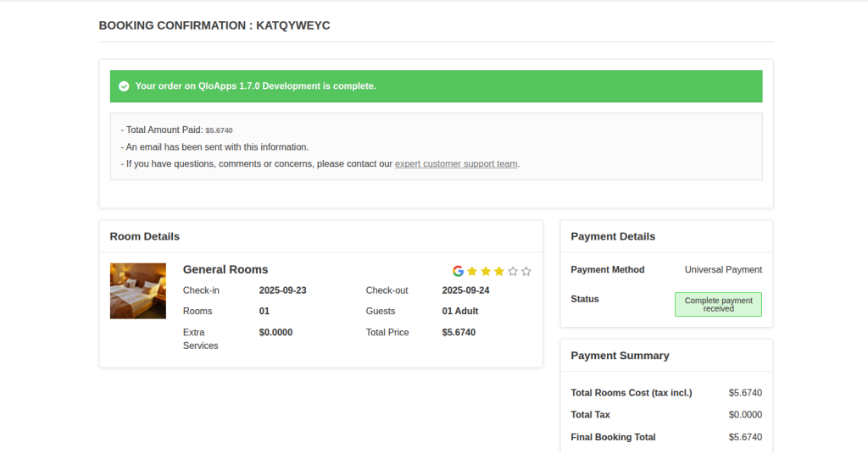This screenshot has width=868, height=453.
Task: Click the third yellow rating star
Action: [499, 271]
